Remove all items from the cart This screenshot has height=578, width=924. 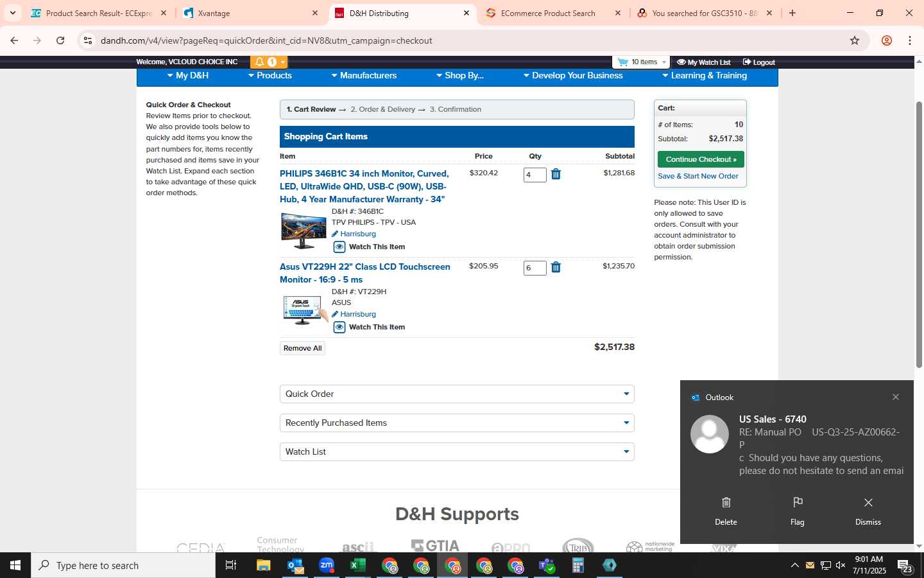click(x=302, y=348)
